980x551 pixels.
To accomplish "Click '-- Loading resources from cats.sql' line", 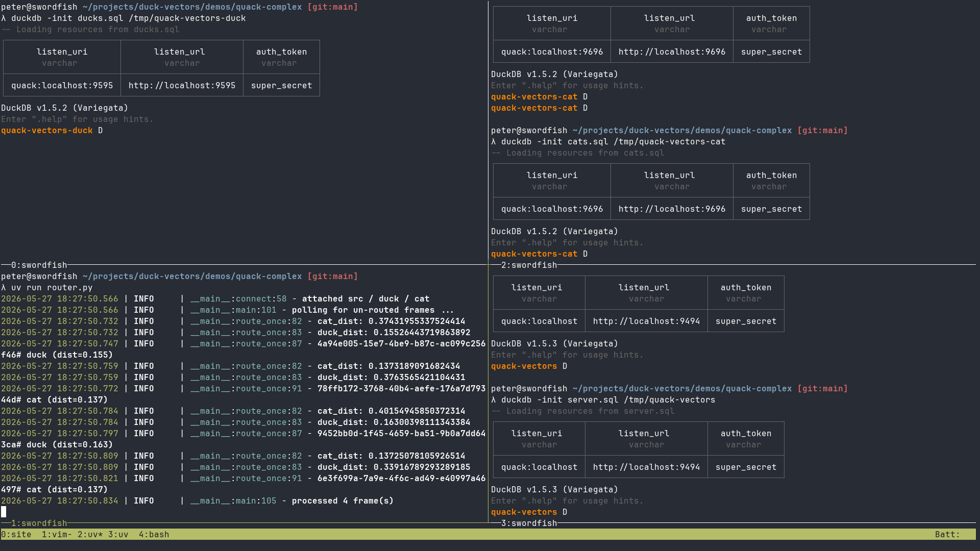I will tap(578, 153).
